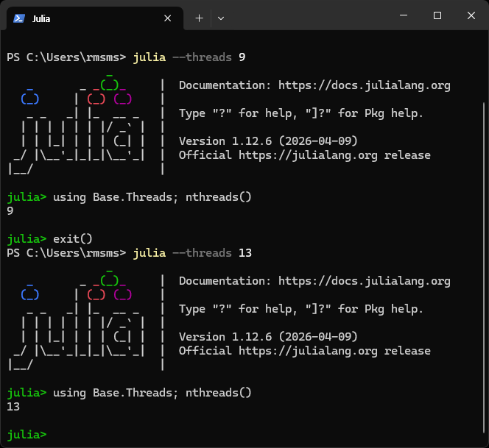Minimize the terminal window
This screenshot has width=489, height=448.
pyautogui.click(x=404, y=15)
